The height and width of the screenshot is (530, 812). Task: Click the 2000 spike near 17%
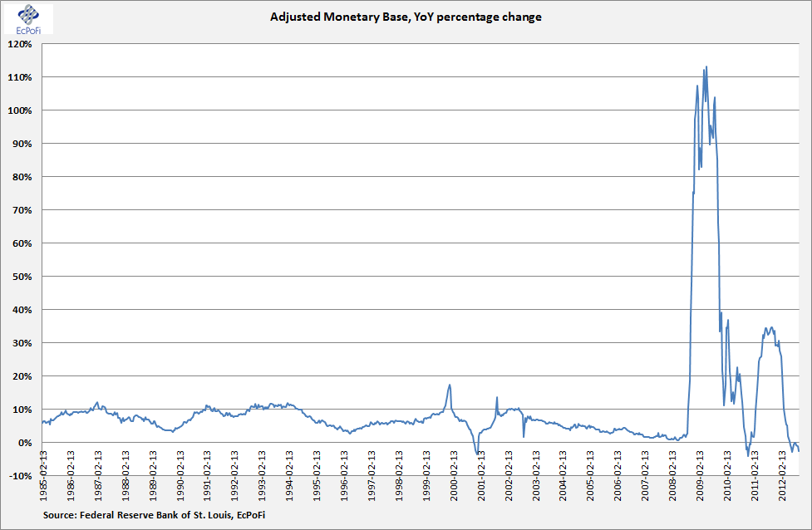pyautogui.click(x=450, y=385)
